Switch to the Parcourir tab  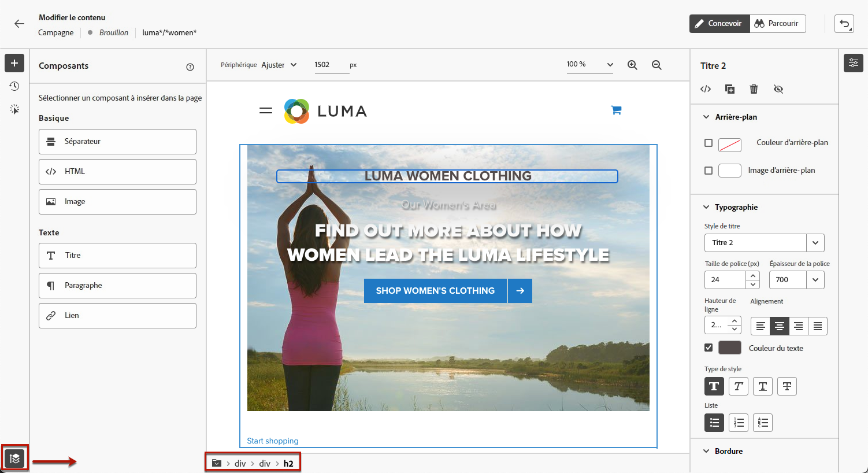778,24
